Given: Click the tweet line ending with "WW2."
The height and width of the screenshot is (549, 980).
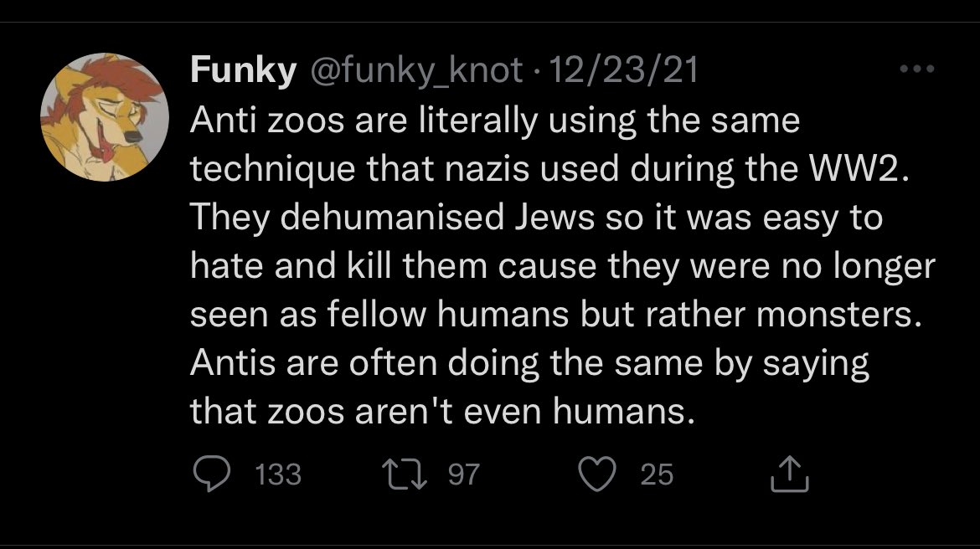Looking at the screenshot, I should [549, 169].
